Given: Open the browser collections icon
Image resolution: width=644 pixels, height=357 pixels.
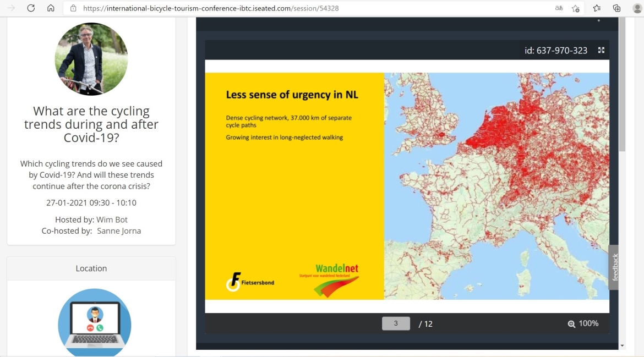Looking at the screenshot, I should pos(616,8).
